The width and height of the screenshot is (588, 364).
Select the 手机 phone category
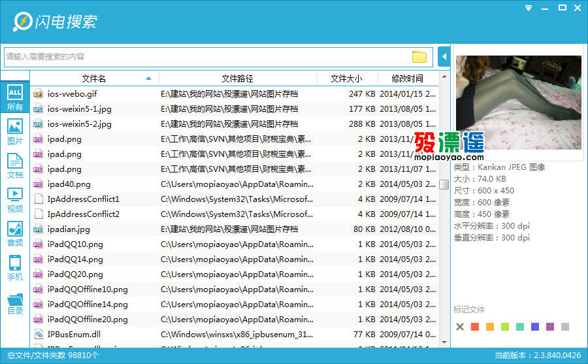coord(14,267)
